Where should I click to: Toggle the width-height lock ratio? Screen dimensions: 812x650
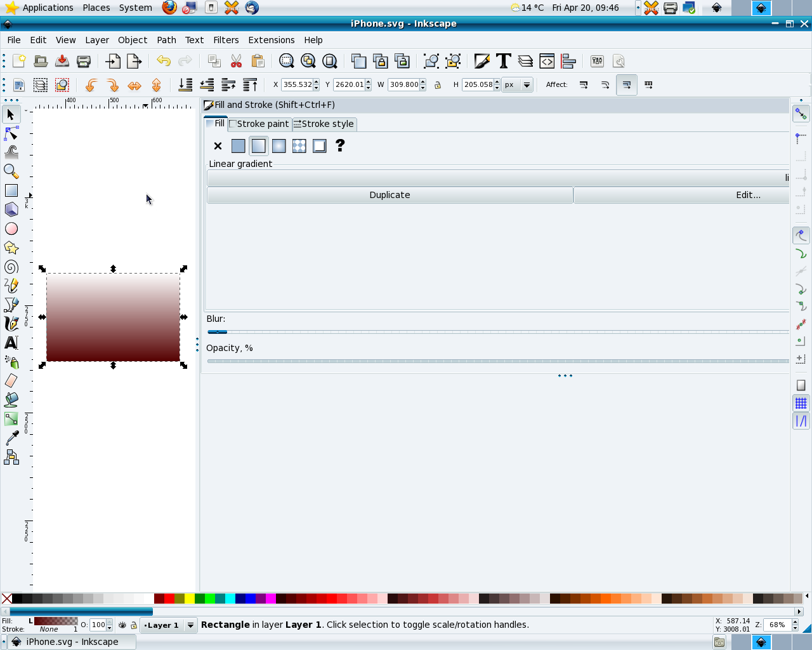pos(438,85)
